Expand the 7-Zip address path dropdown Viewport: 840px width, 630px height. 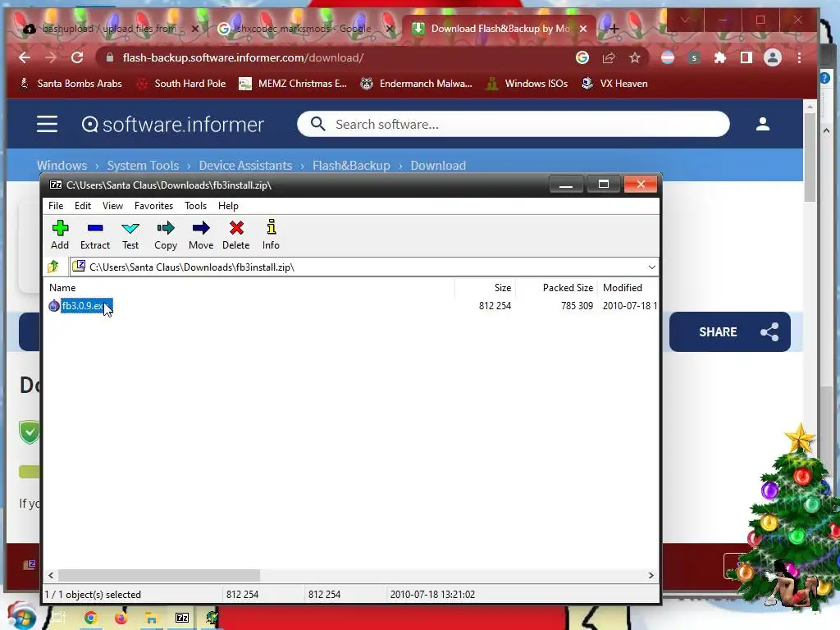651,267
